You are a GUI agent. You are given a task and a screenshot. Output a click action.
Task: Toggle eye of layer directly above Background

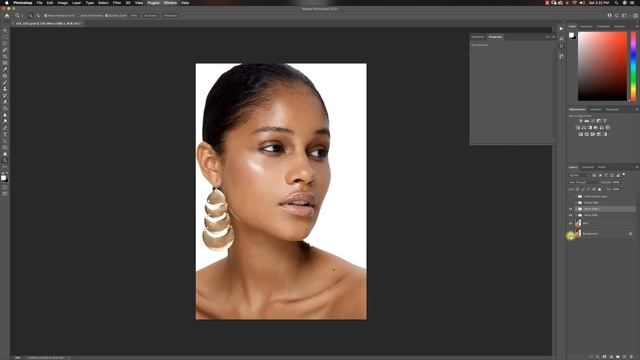(x=571, y=223)
